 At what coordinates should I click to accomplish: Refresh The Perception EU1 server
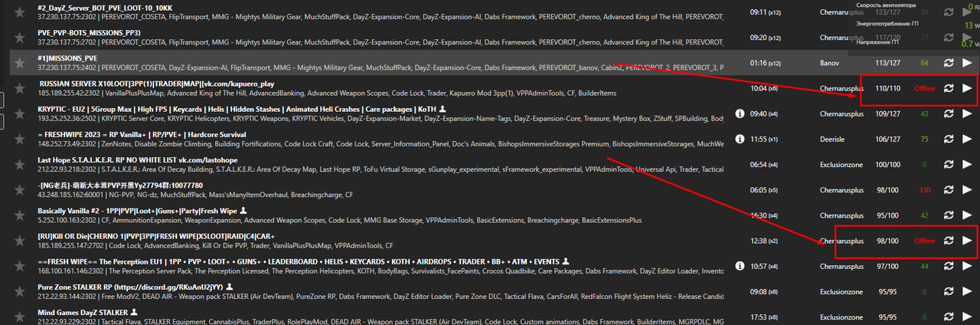pos(948,266)
